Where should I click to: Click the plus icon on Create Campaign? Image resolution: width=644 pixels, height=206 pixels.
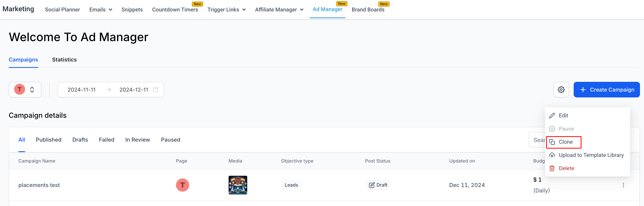583,90
